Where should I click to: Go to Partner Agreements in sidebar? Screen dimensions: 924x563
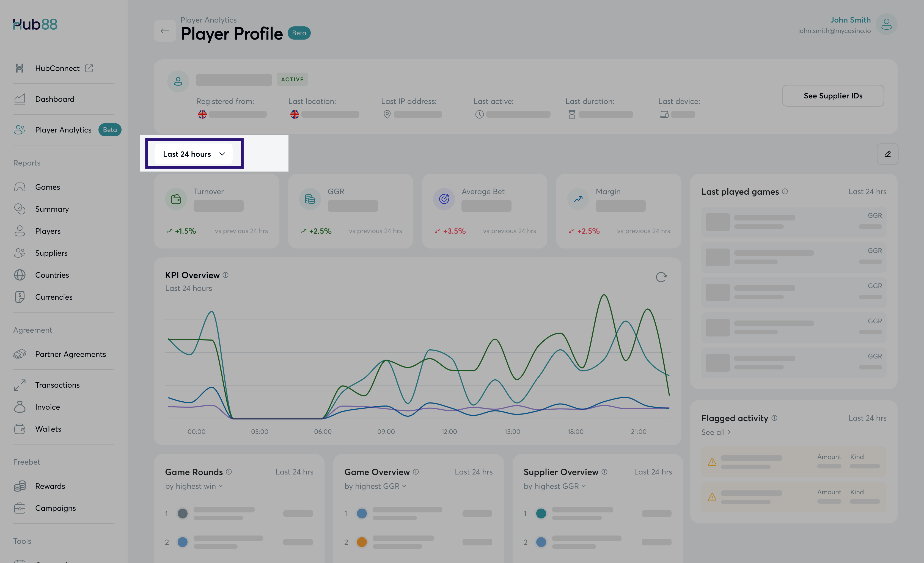(x=70, y=354)
